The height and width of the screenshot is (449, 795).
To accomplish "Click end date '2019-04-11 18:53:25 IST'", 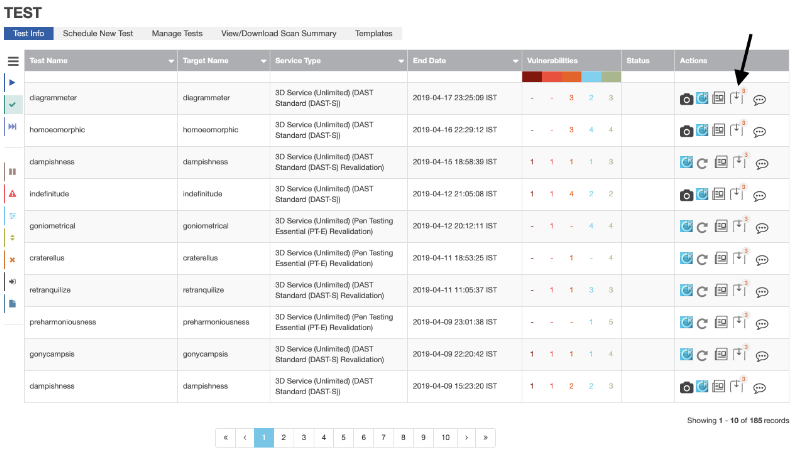I will pos(455,257).
